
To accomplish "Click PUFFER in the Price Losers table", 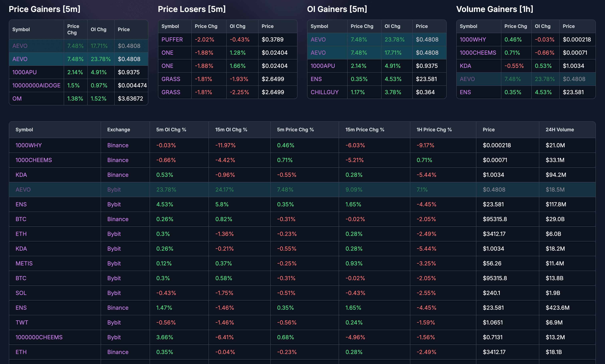I will point(172,39).
